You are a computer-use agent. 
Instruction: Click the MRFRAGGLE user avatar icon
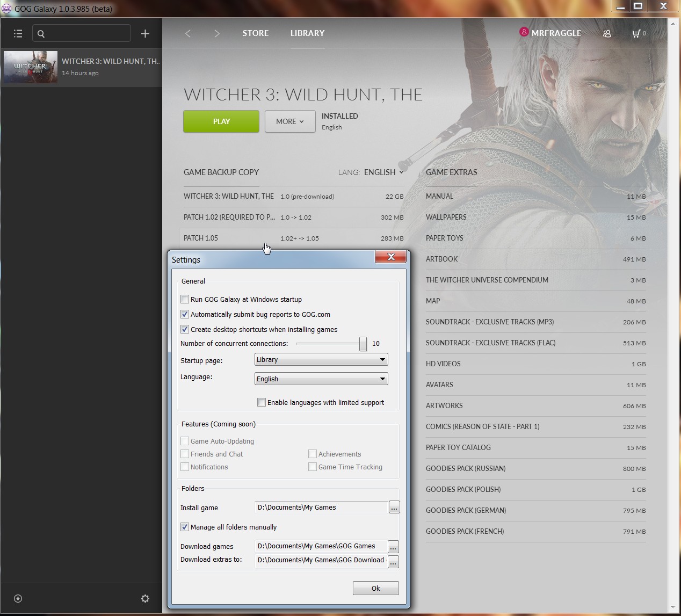(524, 32)
